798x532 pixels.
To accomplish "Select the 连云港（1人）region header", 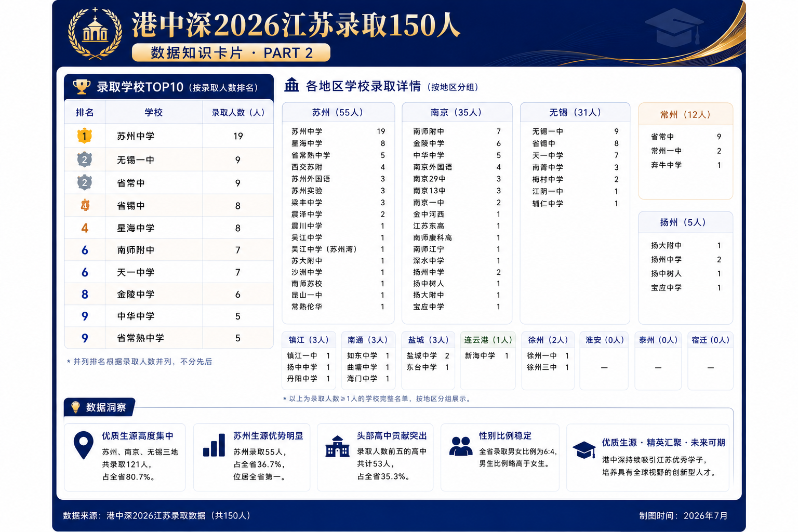I will coord(488,340).
